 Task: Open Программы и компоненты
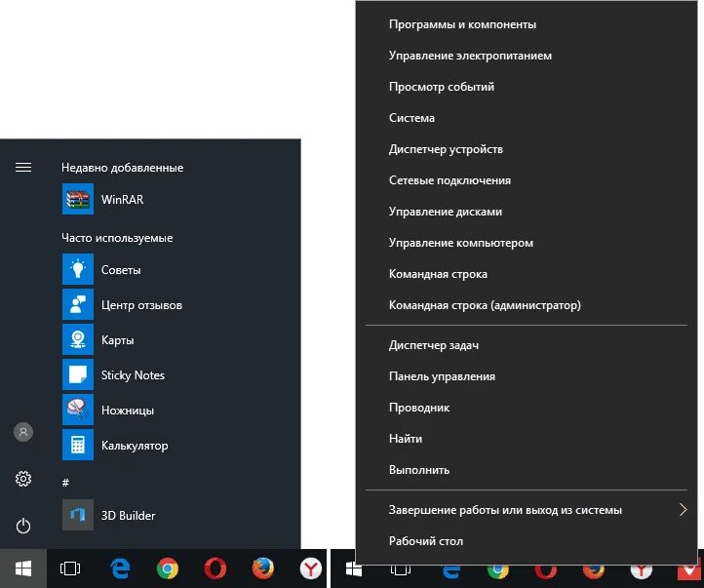coord(527,24)
